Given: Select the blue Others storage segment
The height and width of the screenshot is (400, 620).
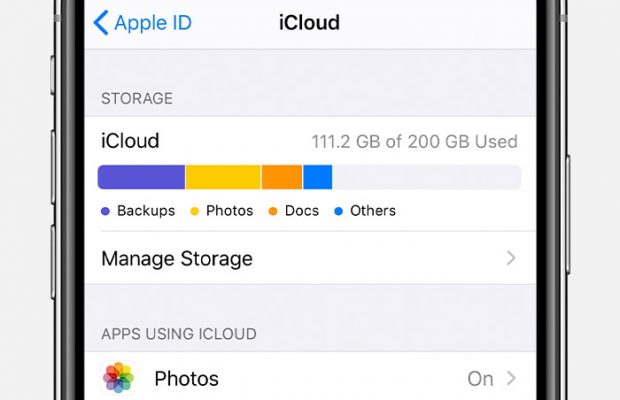Looking at the screenshot, I should (x=317, y=177).
